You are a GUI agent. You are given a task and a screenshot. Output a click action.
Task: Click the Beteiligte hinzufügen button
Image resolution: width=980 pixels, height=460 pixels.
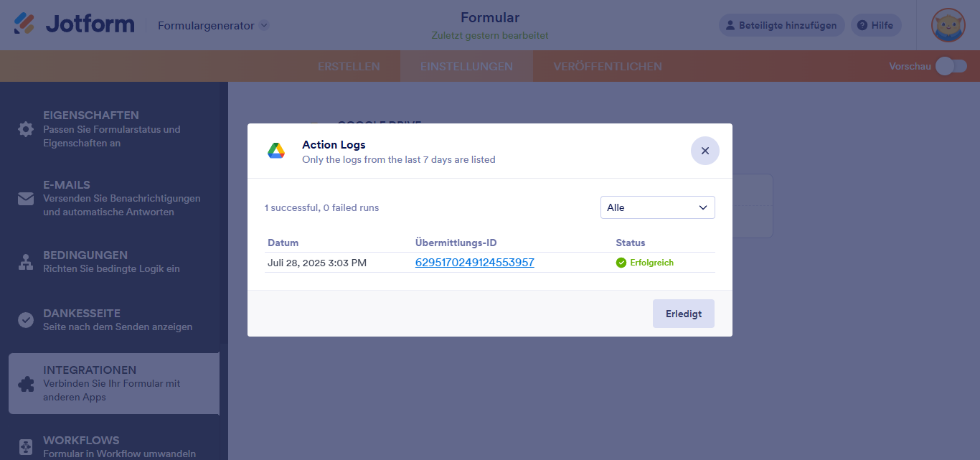[x=782, y=25]
